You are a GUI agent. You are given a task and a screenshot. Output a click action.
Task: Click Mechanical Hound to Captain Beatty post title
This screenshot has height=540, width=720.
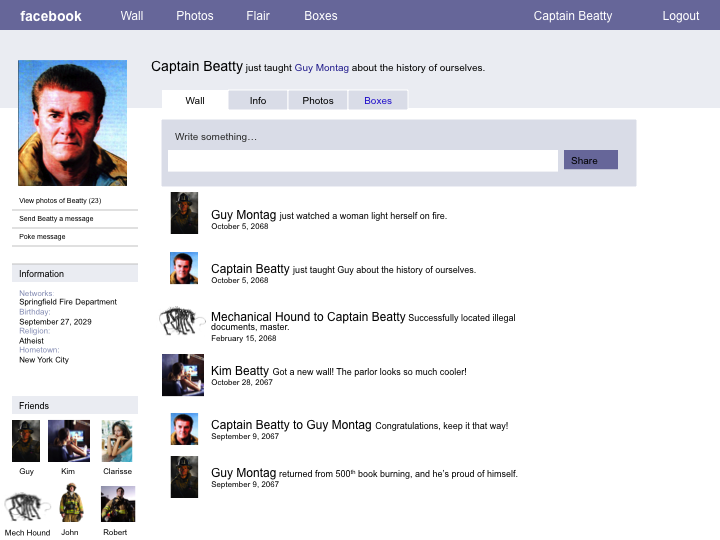pos(308,316)
